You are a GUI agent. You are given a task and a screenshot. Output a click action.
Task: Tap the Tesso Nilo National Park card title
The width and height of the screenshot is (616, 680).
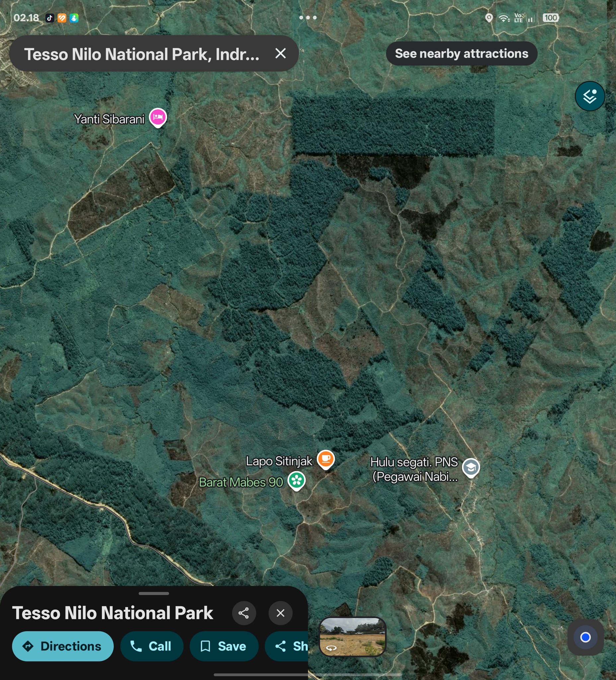point(113,613)
